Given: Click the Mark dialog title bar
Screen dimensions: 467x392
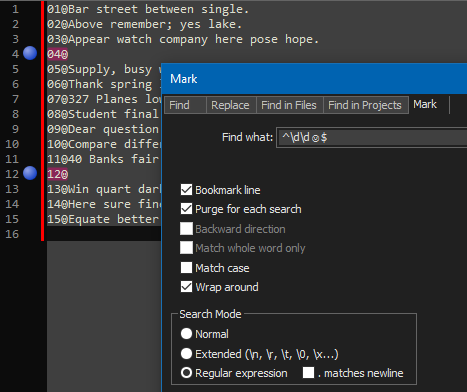Looking at the screenshot, I should (x=314, y=79).
